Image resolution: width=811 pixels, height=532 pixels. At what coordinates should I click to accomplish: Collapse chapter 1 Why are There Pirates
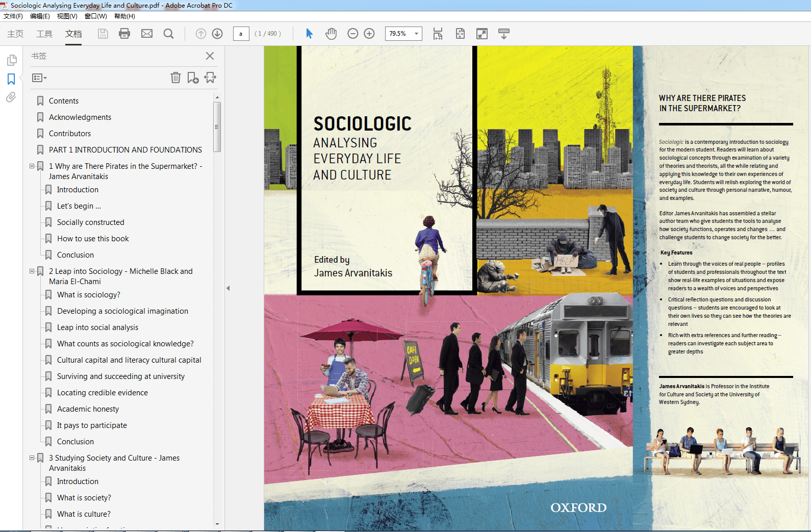[32, 166]
